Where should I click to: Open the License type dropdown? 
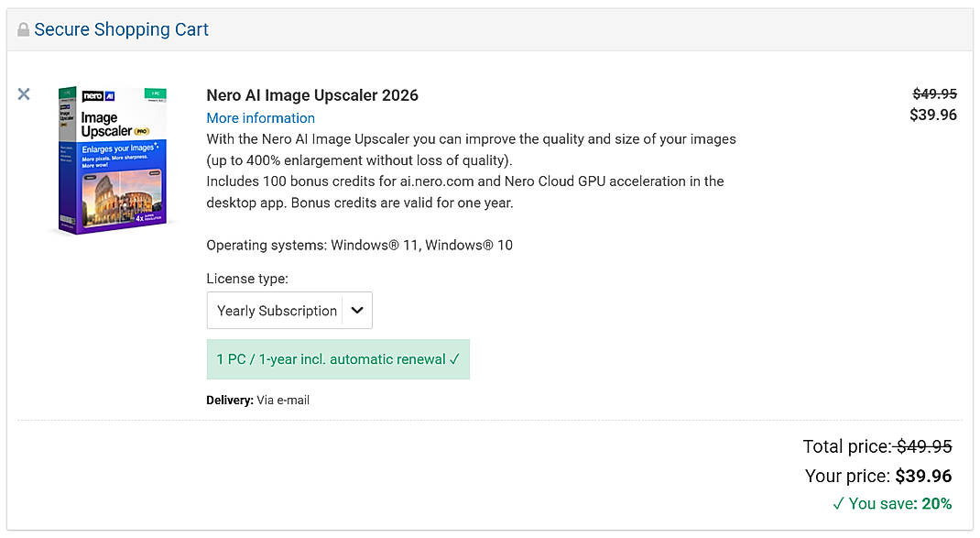289,311
